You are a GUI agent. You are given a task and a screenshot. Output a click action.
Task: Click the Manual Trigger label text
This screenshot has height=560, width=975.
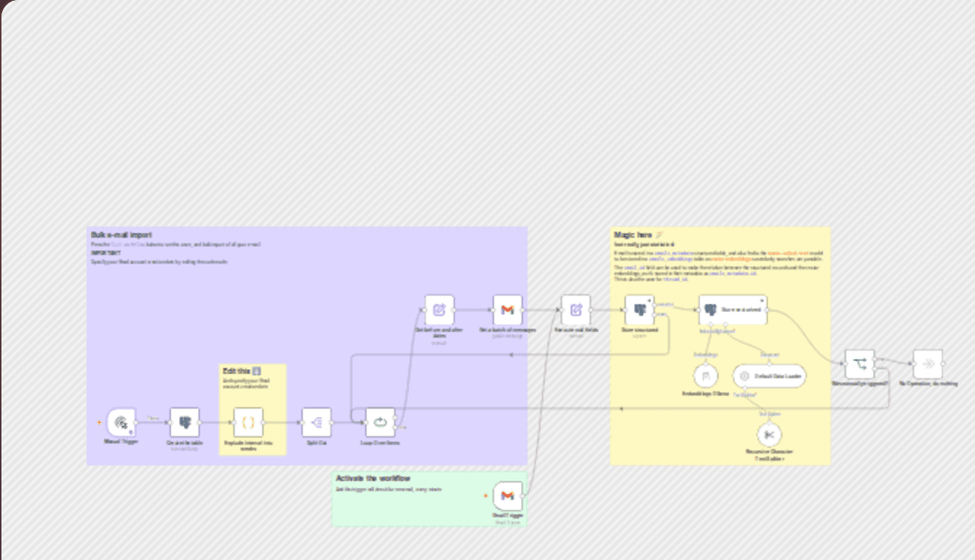coord(121,441)
